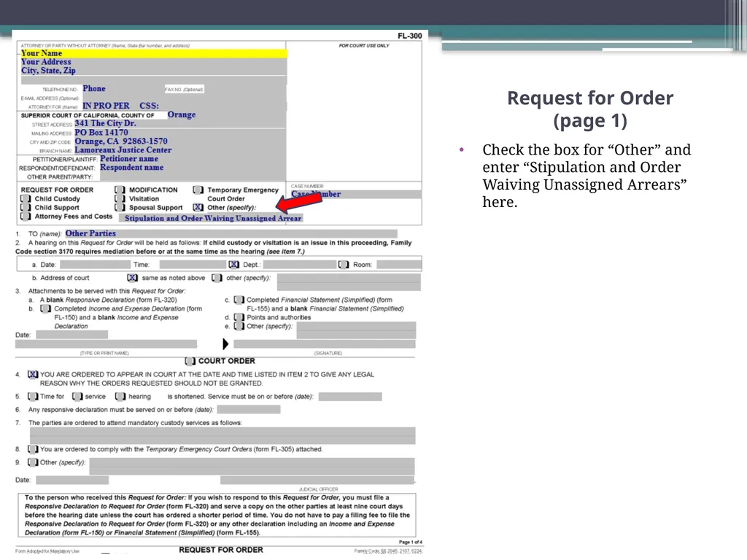Screen dimensions: 747x560
Task: Check the Completed Financial Statement (Simplified) checkbox
Action: [239, 300]
